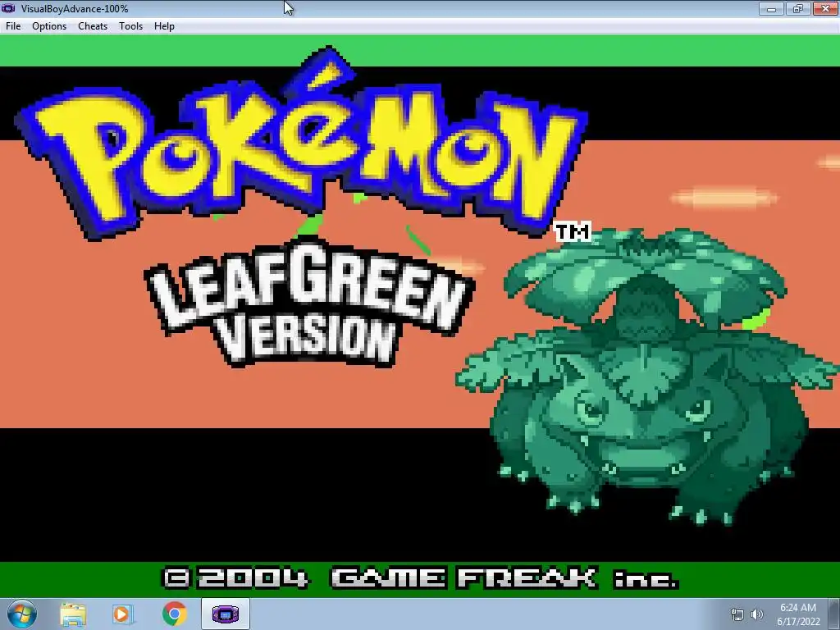Restore down the VisualBoyAdvance window
Screen dimensions: 840x630
pyautogui.click(x=798, y=8)
